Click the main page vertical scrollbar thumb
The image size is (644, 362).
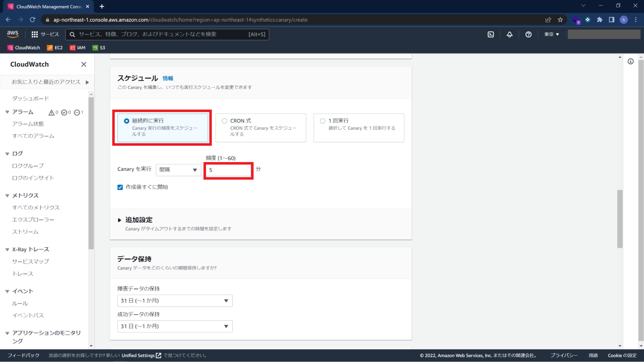pyautogui.click(x=620, y=219)
